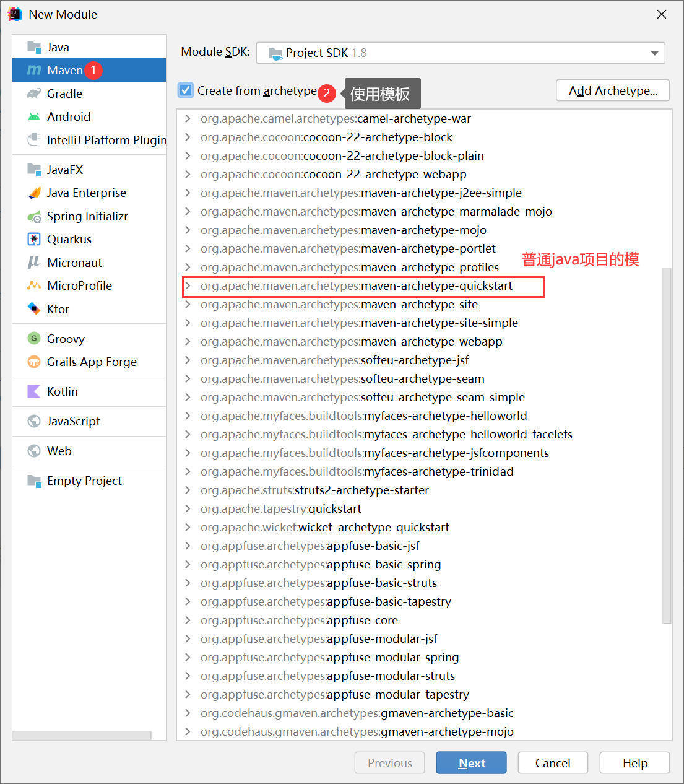Click the IntelliJ logo in title bar
This screenshot has width=684, height=784.
(x=15, y=14)
